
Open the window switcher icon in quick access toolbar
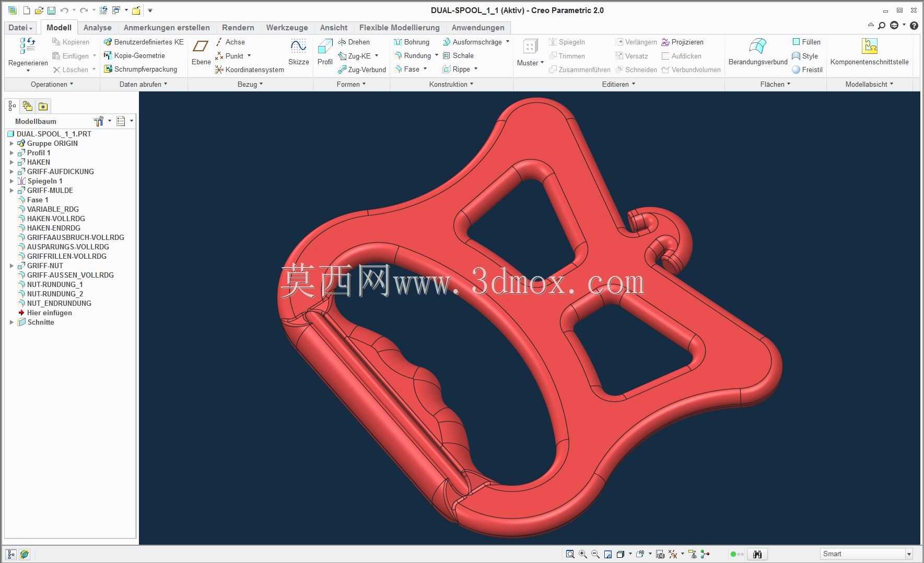[116, 10]
